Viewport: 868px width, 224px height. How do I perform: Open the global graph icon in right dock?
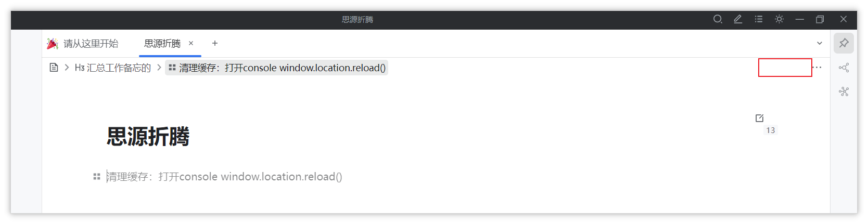coord(844,91)
